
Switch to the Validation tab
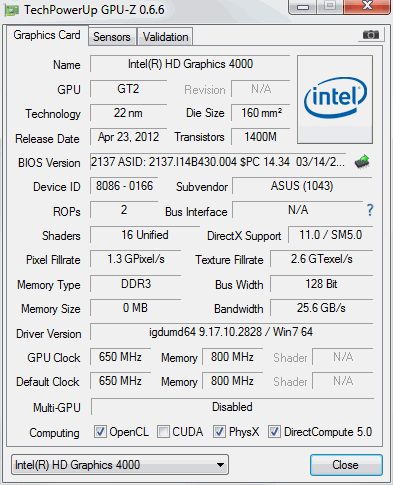pos(165,37)
